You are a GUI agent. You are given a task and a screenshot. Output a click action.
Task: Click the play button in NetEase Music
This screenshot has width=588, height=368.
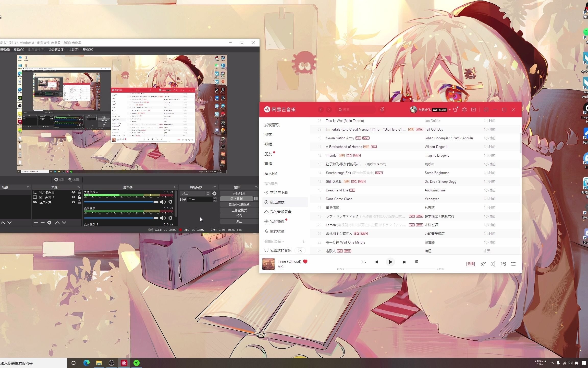click(x=390, y=262)
